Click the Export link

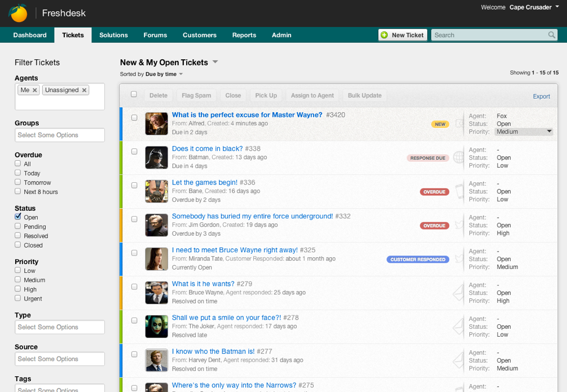541,96
